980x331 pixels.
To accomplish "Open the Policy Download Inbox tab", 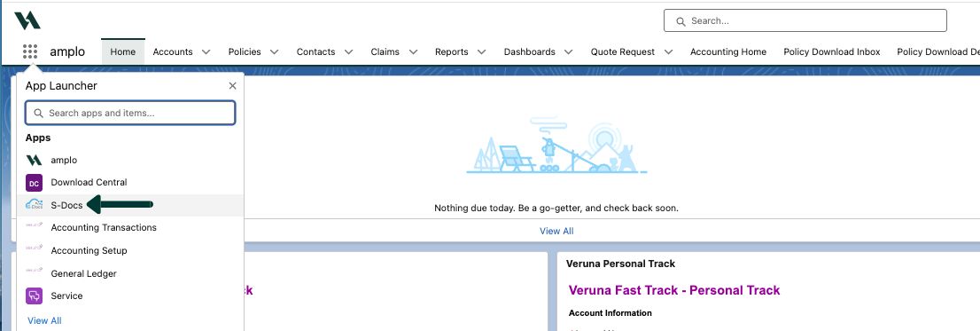I will (832, 52).
